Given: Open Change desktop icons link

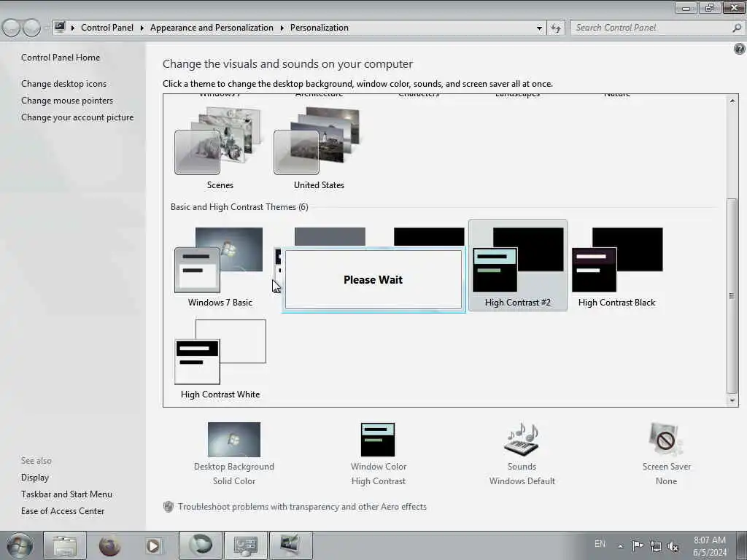Looking at the screenshot, I should (64, 84).
